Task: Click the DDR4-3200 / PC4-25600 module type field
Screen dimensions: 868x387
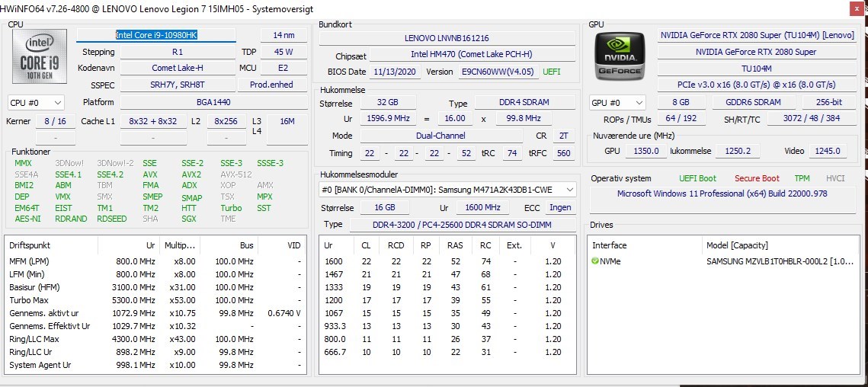Action: tap(463, 224)
